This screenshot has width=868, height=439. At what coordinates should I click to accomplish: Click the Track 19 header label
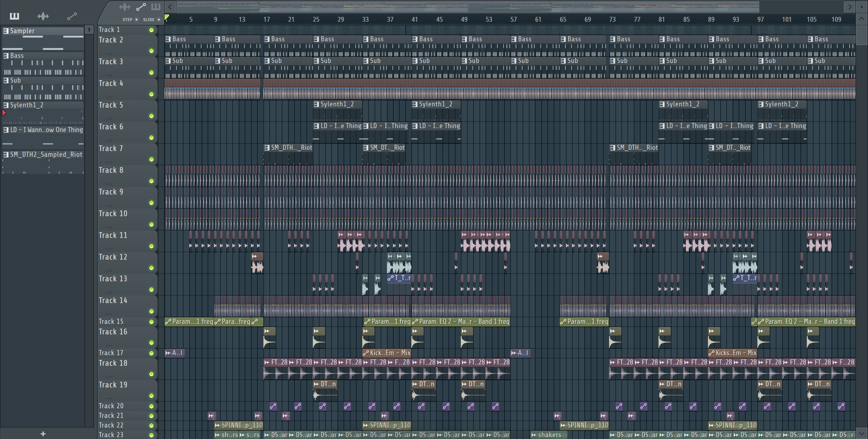113,385
